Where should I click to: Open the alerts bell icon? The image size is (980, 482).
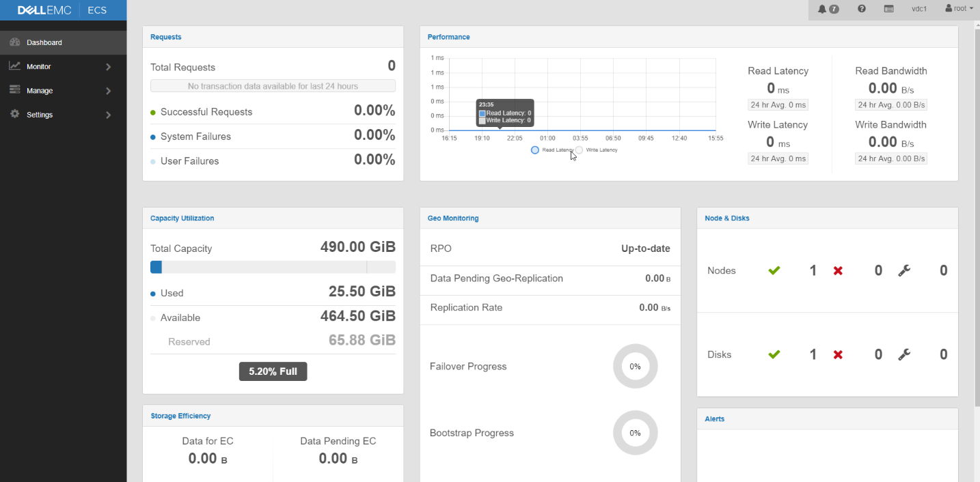(x=822, y=9)
